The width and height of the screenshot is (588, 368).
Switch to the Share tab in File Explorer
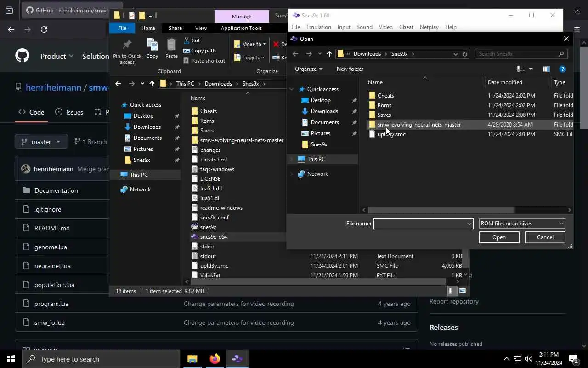pos(175,28)
